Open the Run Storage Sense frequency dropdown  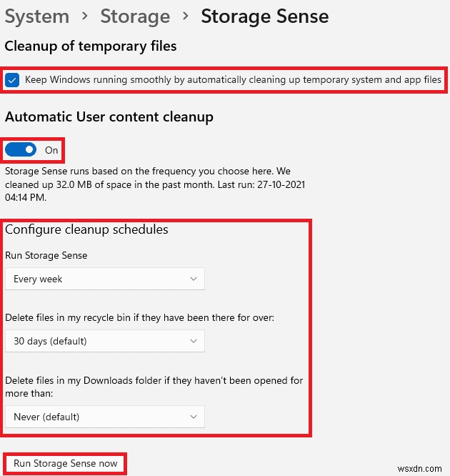tap(104, 279)
